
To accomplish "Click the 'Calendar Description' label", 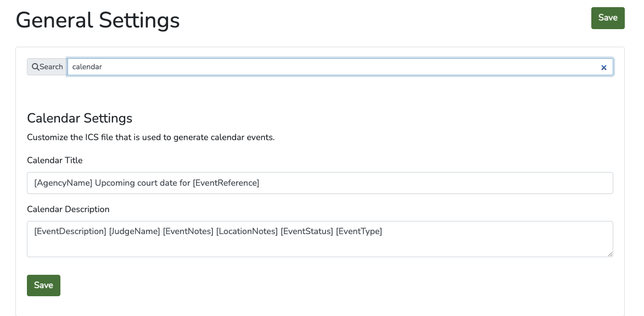I will tap(68, 209).
